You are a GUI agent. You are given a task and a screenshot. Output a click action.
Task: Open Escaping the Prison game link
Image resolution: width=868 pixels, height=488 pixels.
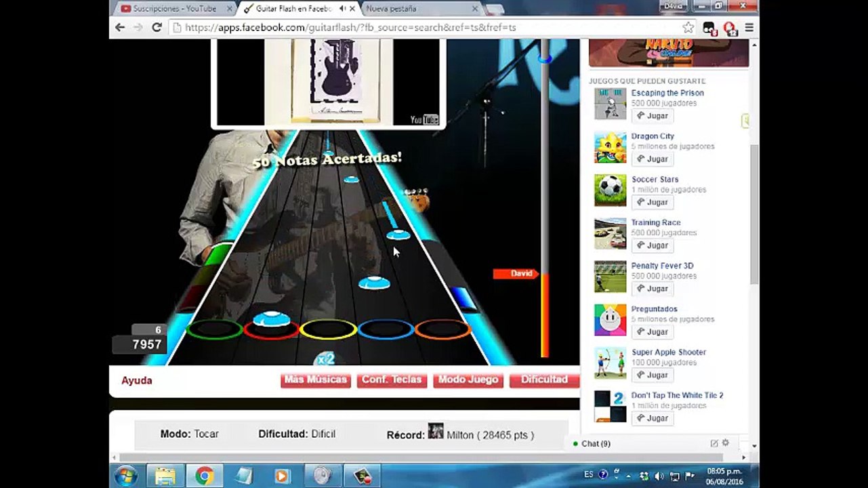pos(667,93)
